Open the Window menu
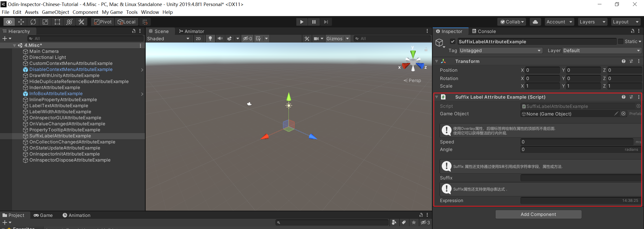This screenshot has width=644, height=229. [150, 12]
